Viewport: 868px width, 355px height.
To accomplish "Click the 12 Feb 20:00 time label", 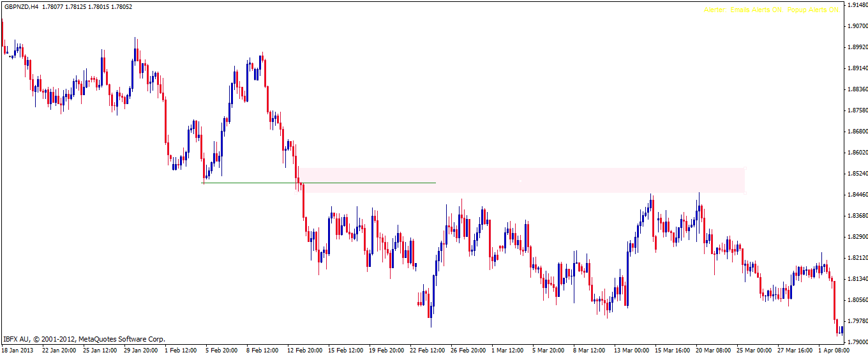I will click(x=306, y=350).
